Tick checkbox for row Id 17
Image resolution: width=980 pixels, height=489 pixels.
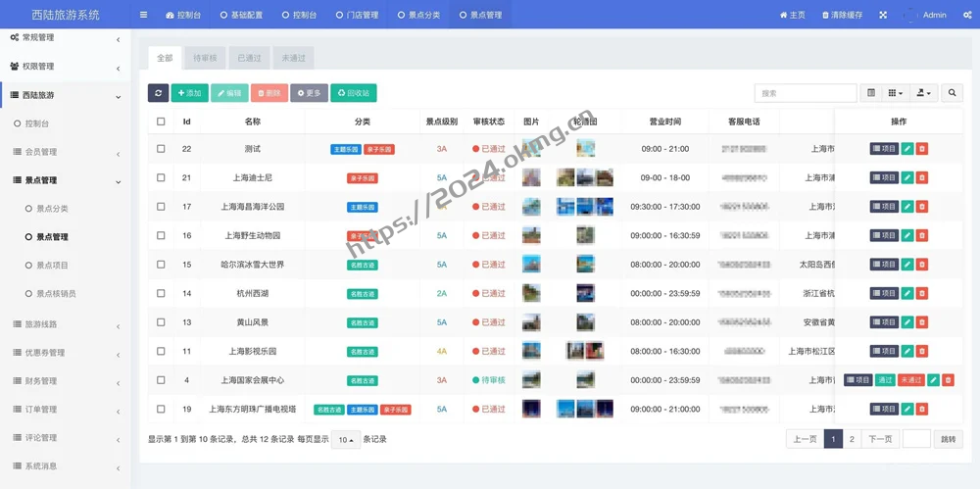coord(161,207)
